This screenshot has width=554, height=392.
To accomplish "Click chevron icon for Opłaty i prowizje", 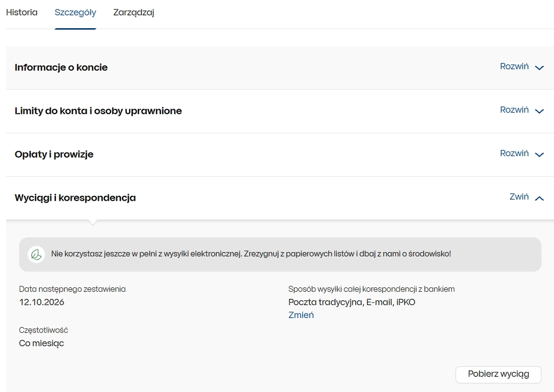I will 539,154.
